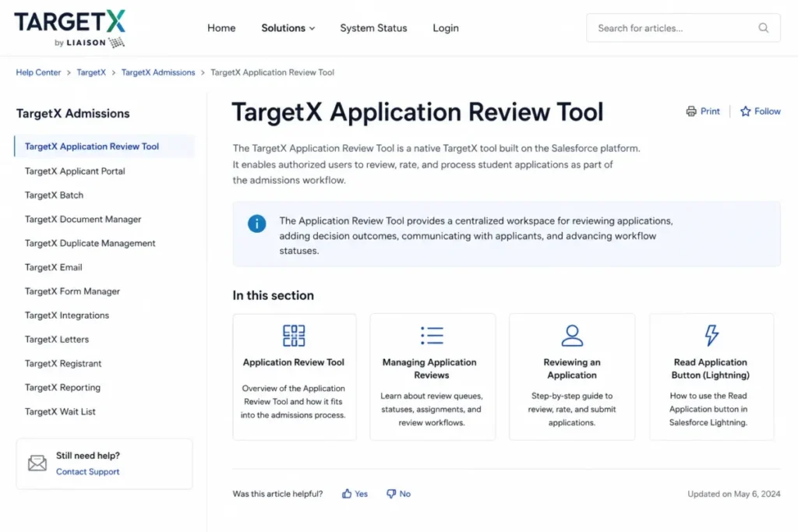Viewport: 798px width, 532px height.
Task: Click the TargetX Application Review Tool page title
Action: pyautogui.click(x=418, y=112)
